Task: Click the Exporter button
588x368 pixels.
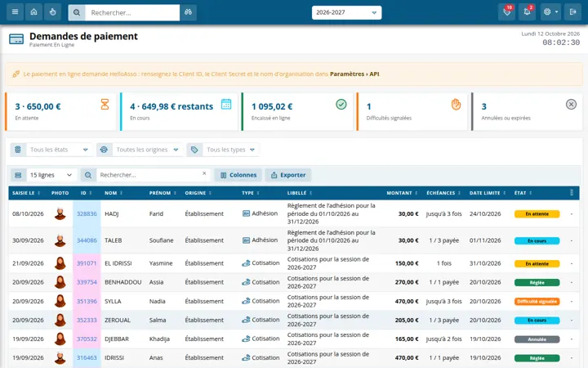Action: [x=288, y=175]
